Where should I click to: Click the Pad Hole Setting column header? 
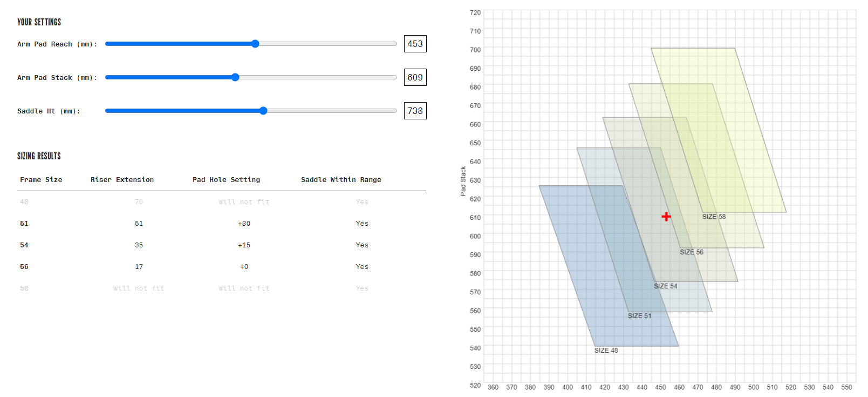[226, 180]
